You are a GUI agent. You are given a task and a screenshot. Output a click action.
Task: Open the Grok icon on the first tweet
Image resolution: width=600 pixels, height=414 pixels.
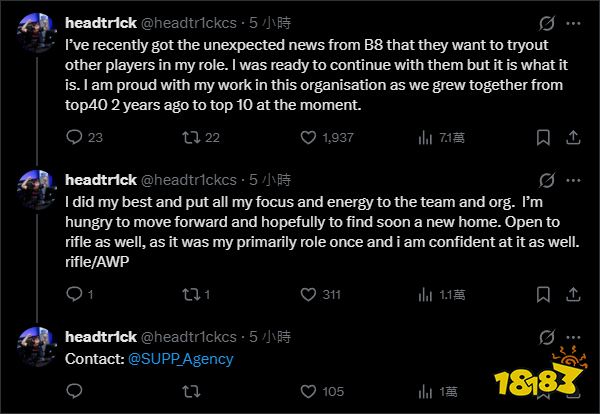(546, 23)
